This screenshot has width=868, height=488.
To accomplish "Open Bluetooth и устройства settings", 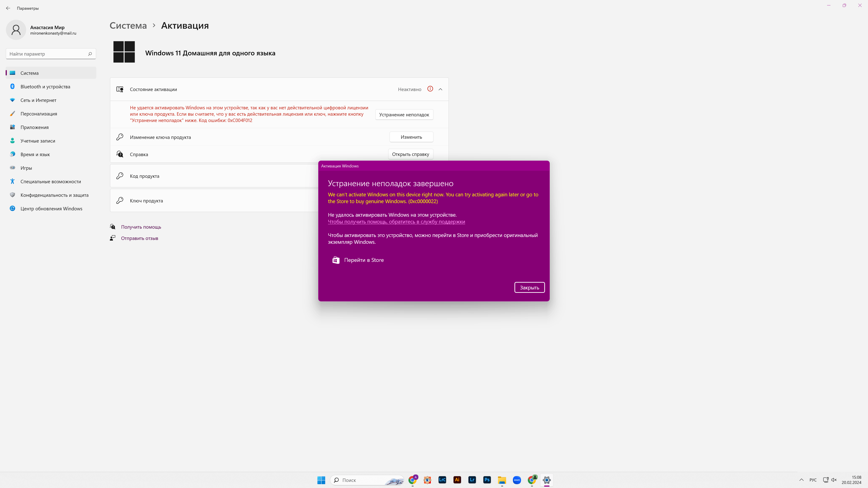I will pyautogui.click(x=51, y=87).
